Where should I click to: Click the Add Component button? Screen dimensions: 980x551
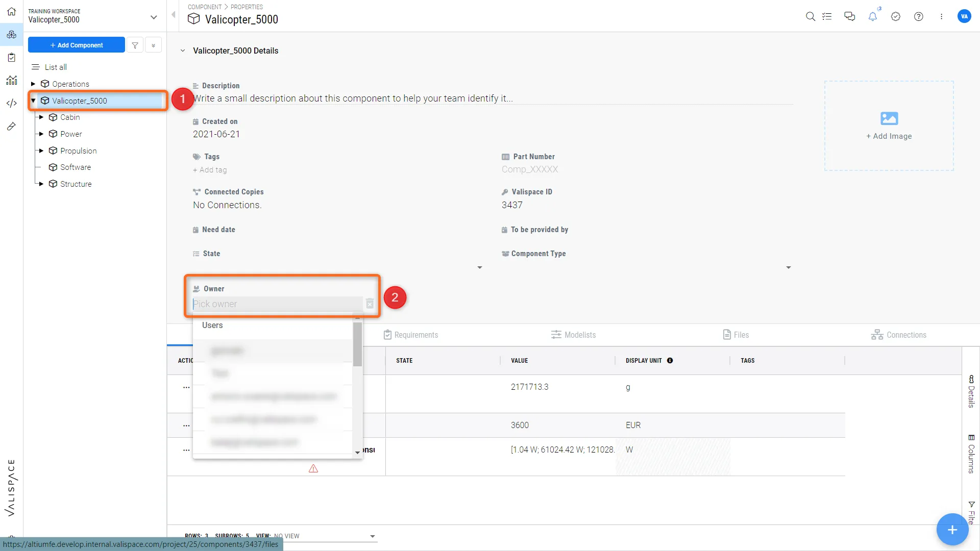77,45
